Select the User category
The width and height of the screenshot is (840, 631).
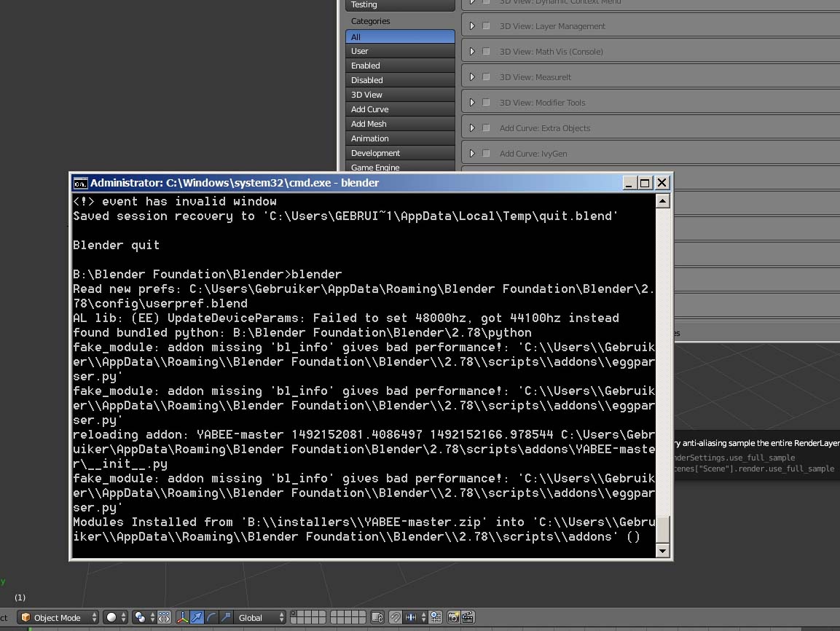pyautogui.click(x=400, y=51)
